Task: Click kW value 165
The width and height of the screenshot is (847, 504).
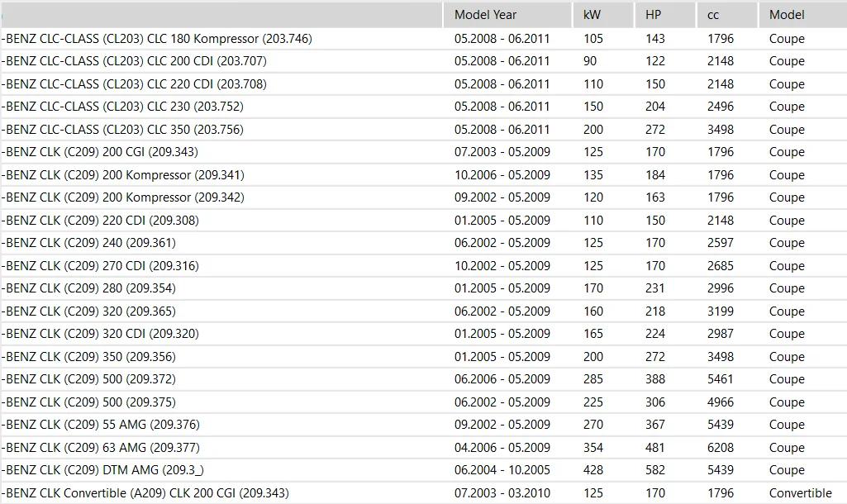Action: [593, 334]
